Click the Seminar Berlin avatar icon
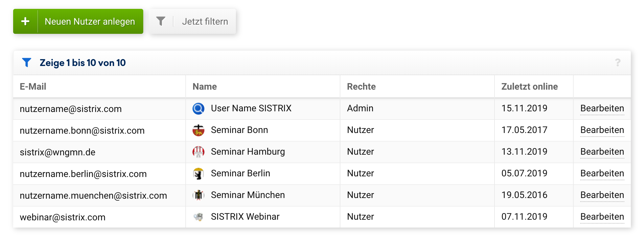This screenshot has height=243, width=644. pos(198,173)
